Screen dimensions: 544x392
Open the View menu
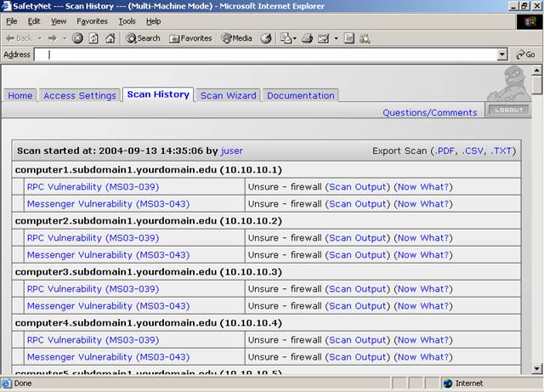click(x=59, y=21)
